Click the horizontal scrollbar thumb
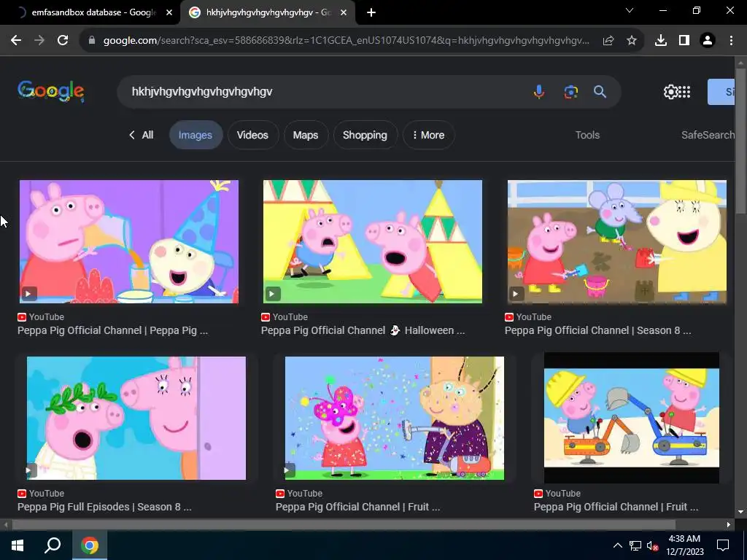This screenshot has height=560, width=747. point(343,525)
